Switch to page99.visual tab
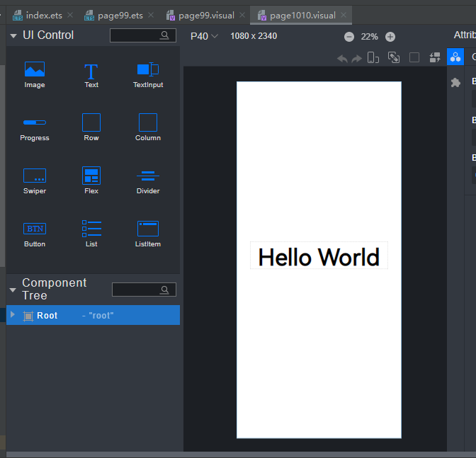The width and height of the screenshot is (476, 458). (200, 15)
